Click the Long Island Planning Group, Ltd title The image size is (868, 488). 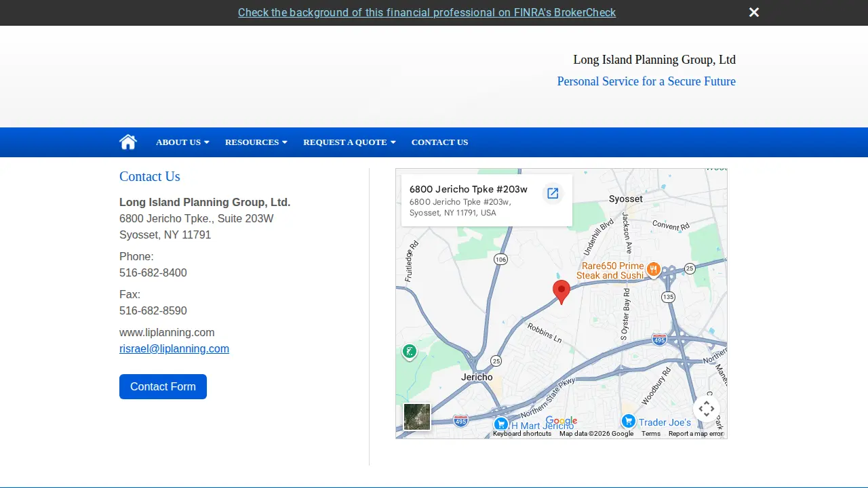(654, 60)
